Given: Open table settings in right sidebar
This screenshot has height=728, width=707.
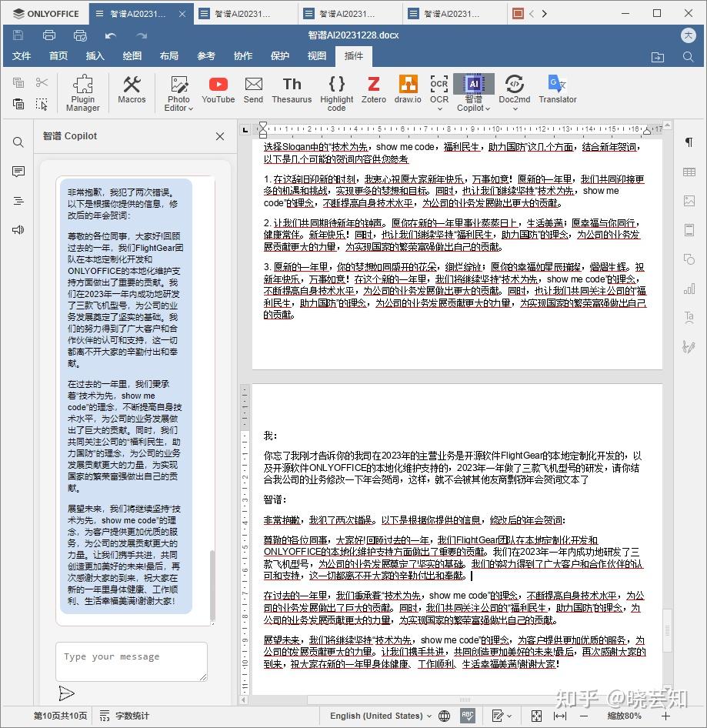Looking at the screenshot, I should coord(689,172).
